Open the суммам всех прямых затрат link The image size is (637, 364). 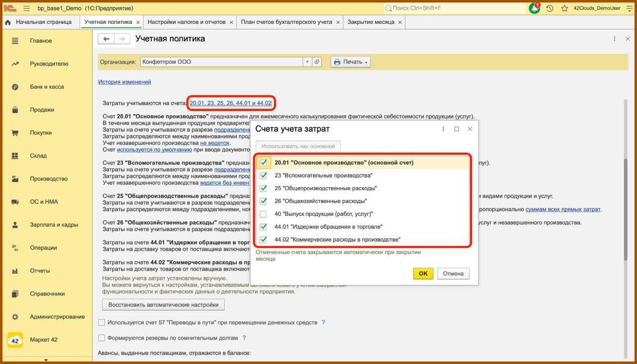563,209
